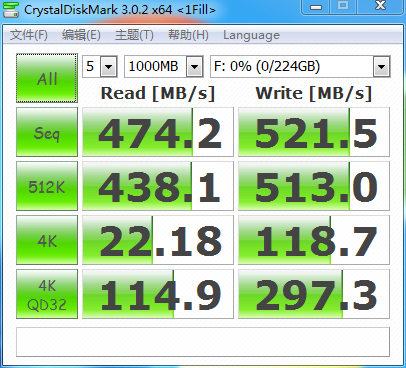Start the 4K benchmark test
This screenshot has height=368, width=406.
coord(47,240)
